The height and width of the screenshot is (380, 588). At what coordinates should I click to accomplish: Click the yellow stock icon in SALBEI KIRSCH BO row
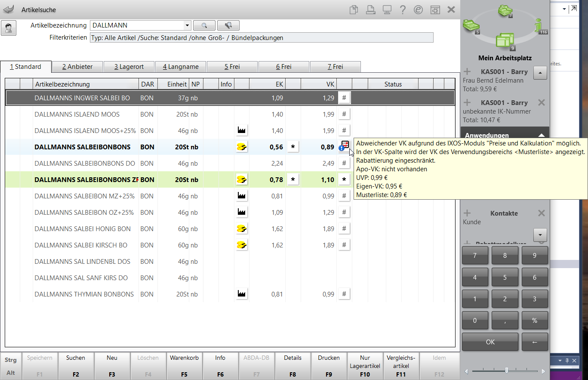tap(242, 245)
